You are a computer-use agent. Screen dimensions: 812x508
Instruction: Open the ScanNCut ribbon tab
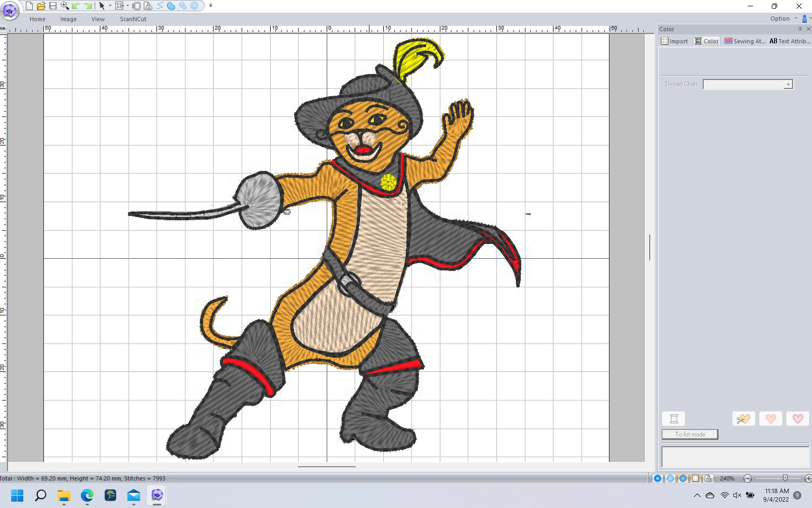[x=133, y=19]
